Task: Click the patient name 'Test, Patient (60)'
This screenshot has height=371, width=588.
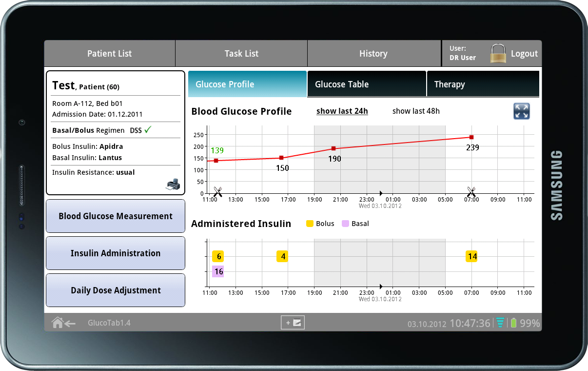Action: point(86,85)
